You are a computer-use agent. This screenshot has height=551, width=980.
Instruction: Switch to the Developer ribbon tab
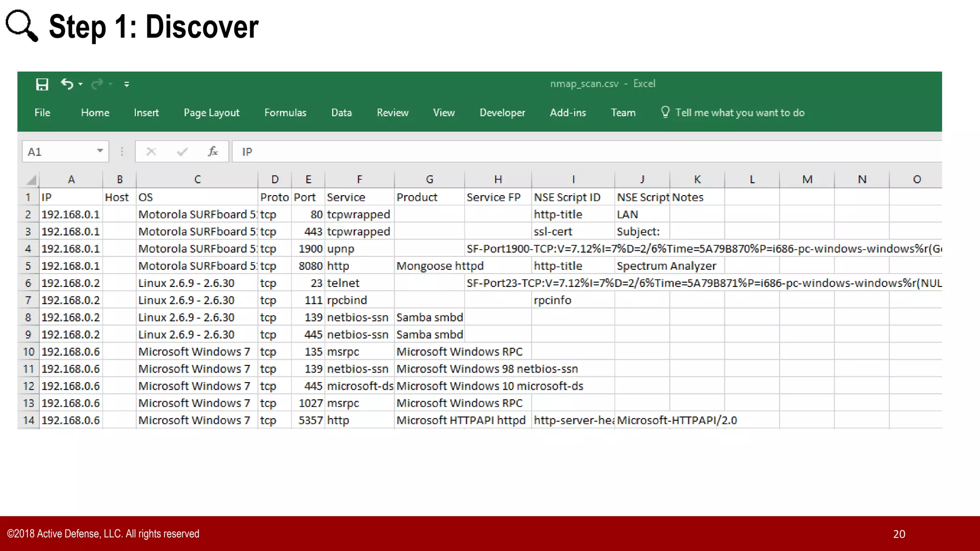point(502,113)
